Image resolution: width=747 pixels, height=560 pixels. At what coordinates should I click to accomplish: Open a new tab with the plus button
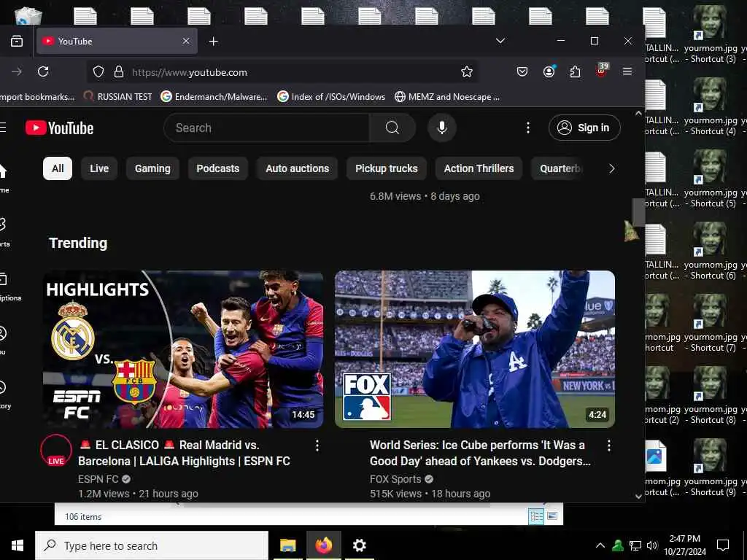(x=214, y=42)
